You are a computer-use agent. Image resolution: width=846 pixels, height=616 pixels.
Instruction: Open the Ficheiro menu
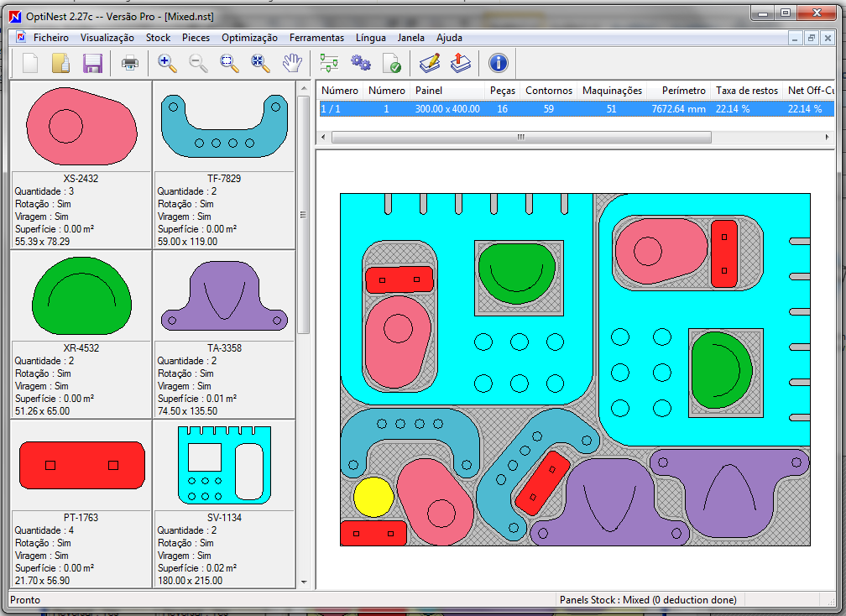[x=51, y=38]
